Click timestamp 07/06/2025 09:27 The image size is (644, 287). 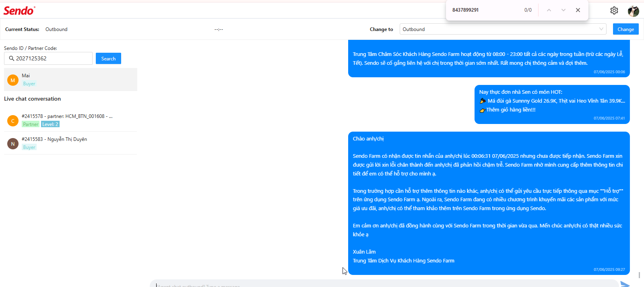(x=609, y=270)
